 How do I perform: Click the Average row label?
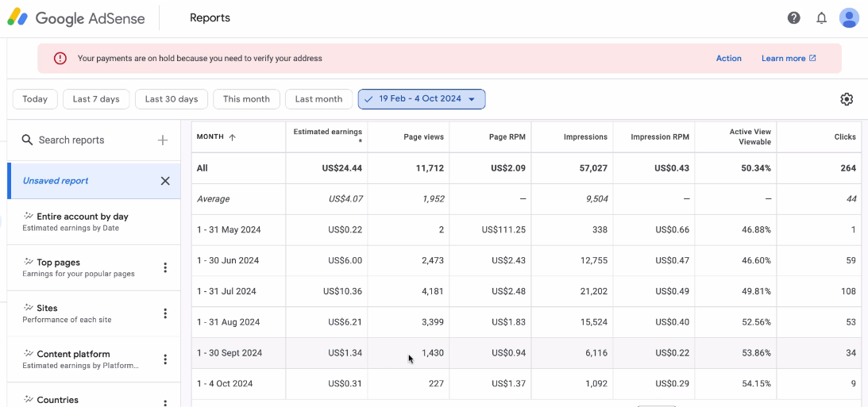213,199
